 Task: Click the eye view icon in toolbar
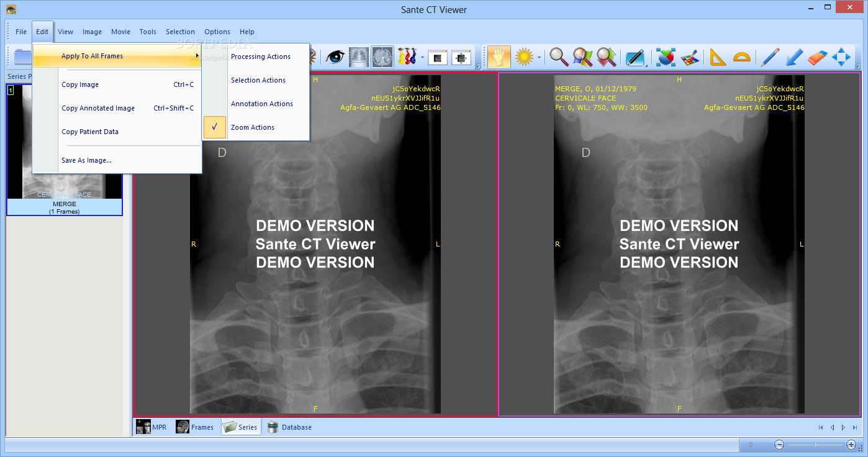click(335, 57)
